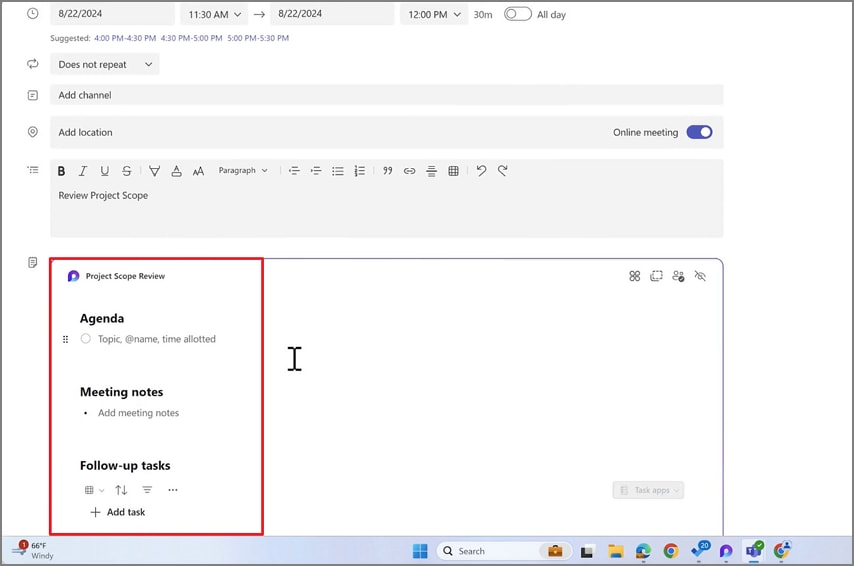
Task: Select suggested time 4:00 PM-4:30 PM
Action: [125, 38]
